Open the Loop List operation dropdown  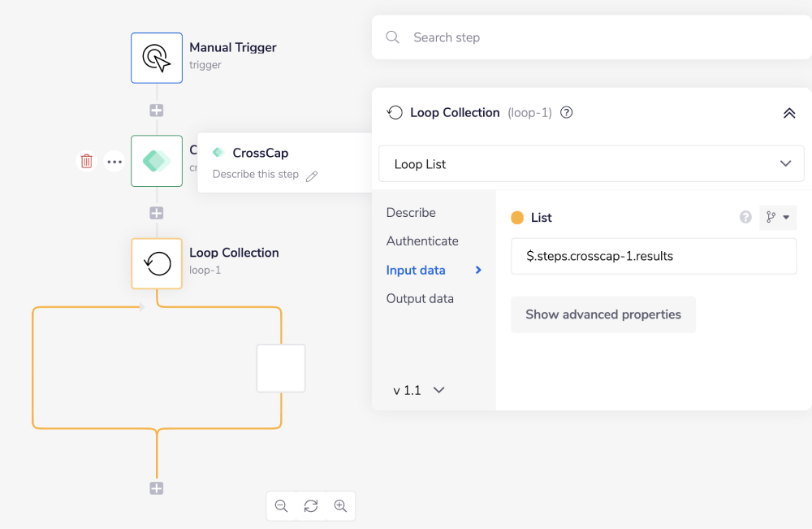coord(591,164)
